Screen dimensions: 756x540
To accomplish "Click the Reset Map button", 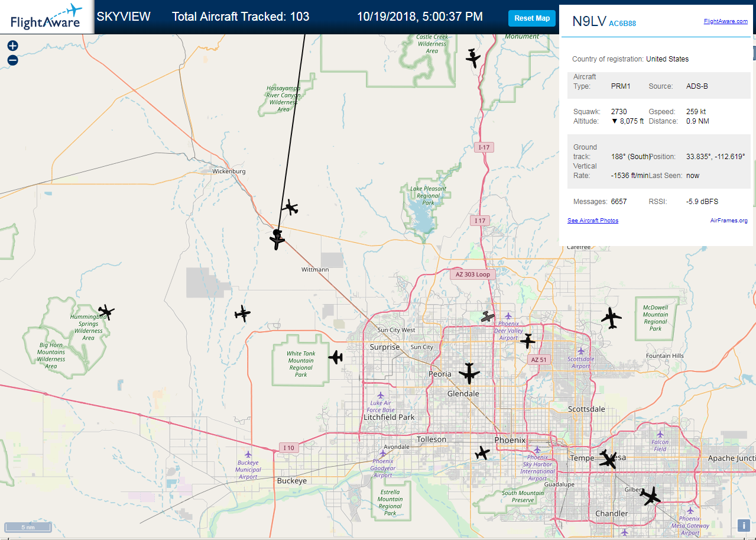I will tap(532, 18).
